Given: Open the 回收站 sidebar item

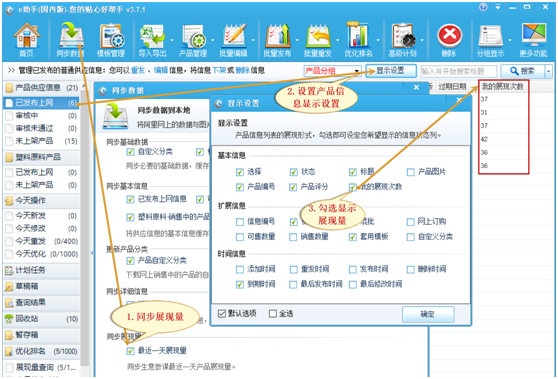Looking at the screenshot, I should (x=41, y=319).
